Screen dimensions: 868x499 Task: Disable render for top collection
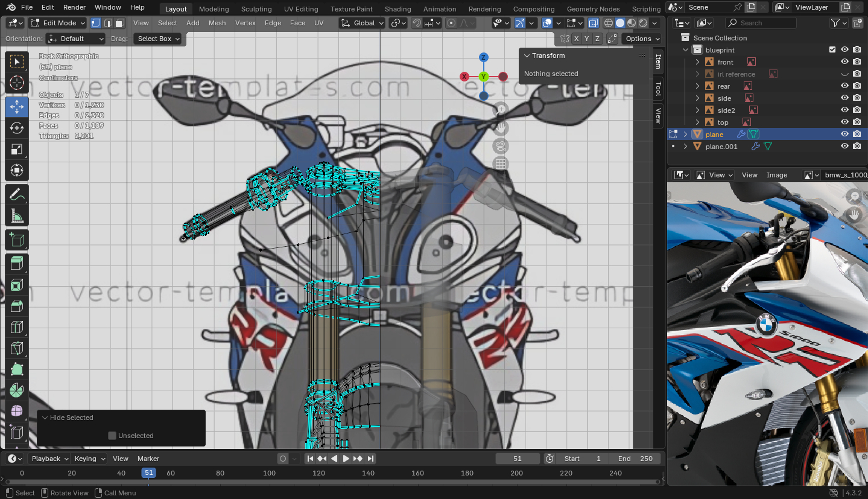pos(857,122)
